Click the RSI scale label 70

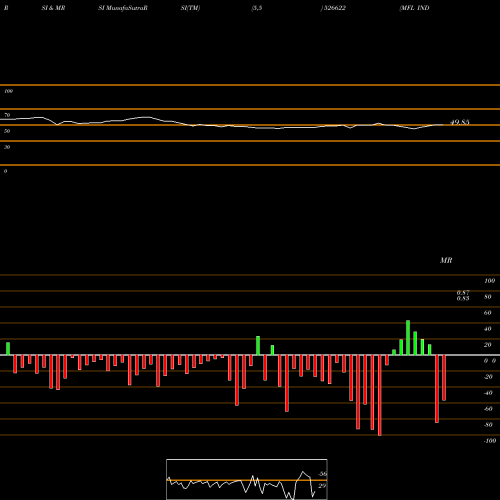(x=7, y=115)
